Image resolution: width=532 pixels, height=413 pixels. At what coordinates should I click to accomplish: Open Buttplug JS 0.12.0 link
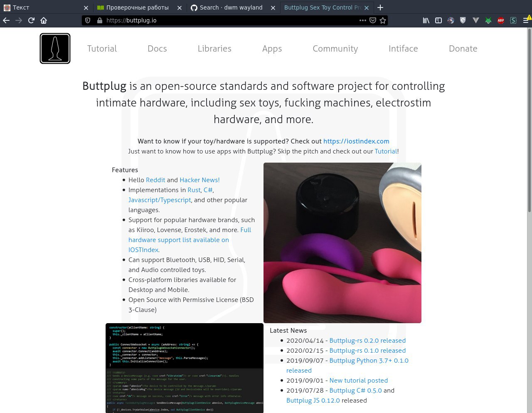coord(313,401)
